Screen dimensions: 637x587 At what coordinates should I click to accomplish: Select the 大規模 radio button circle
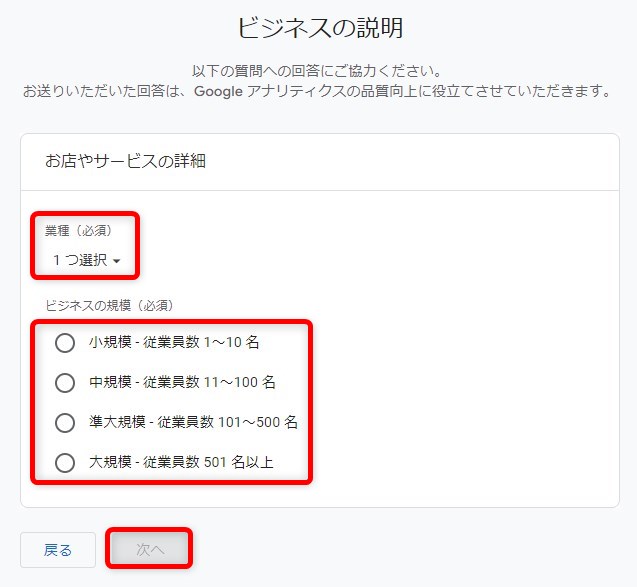pos(65,463)
